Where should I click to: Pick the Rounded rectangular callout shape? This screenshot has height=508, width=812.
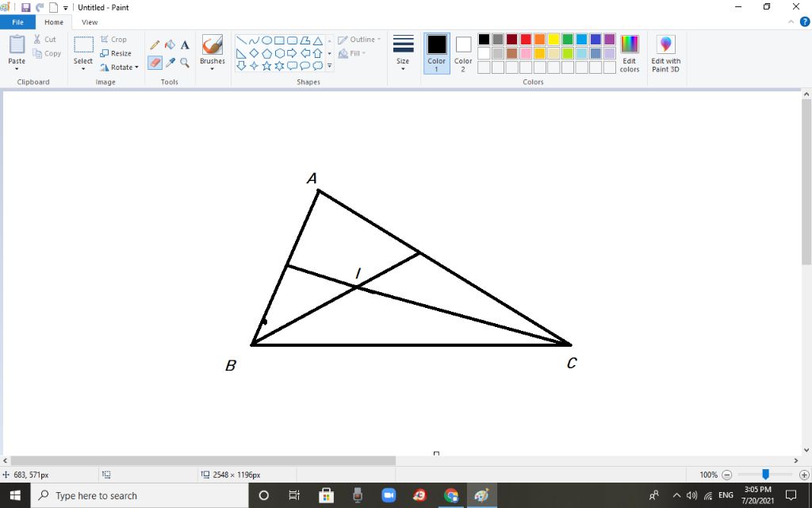pos(292,66)
